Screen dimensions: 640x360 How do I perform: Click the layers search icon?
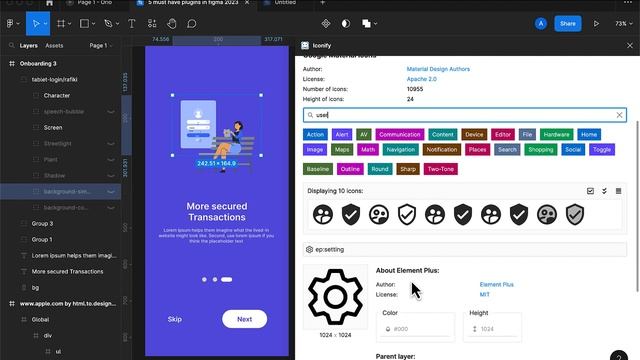pyautogui.click(x=11, y=46)
